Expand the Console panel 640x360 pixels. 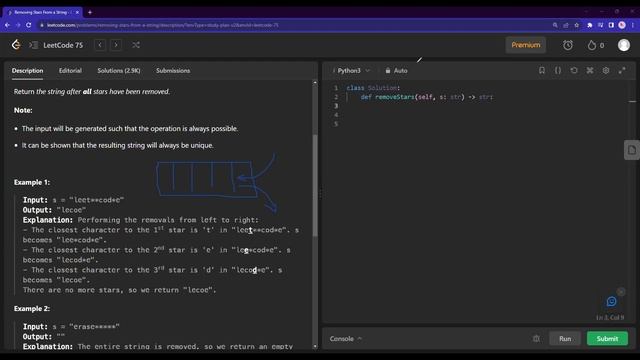click(x=345, y=338)
